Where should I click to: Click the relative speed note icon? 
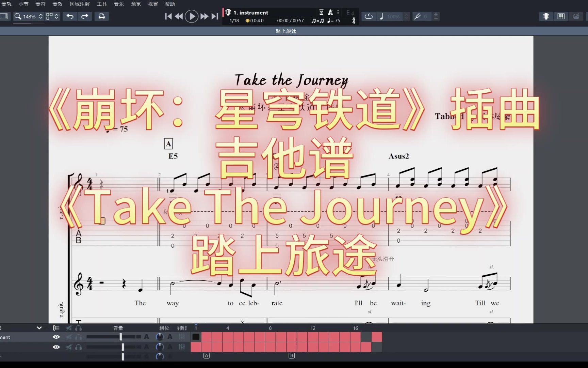click(x=381, y=16)
